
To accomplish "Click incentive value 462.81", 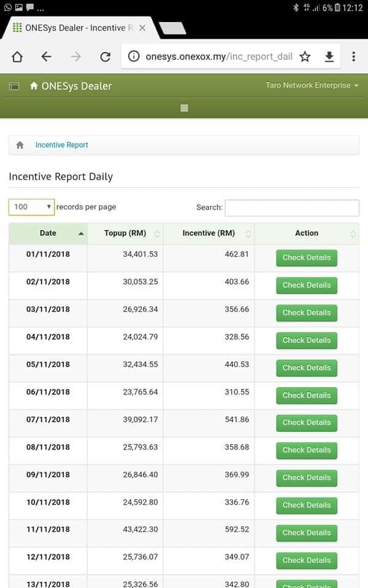I will coord(237,254).
